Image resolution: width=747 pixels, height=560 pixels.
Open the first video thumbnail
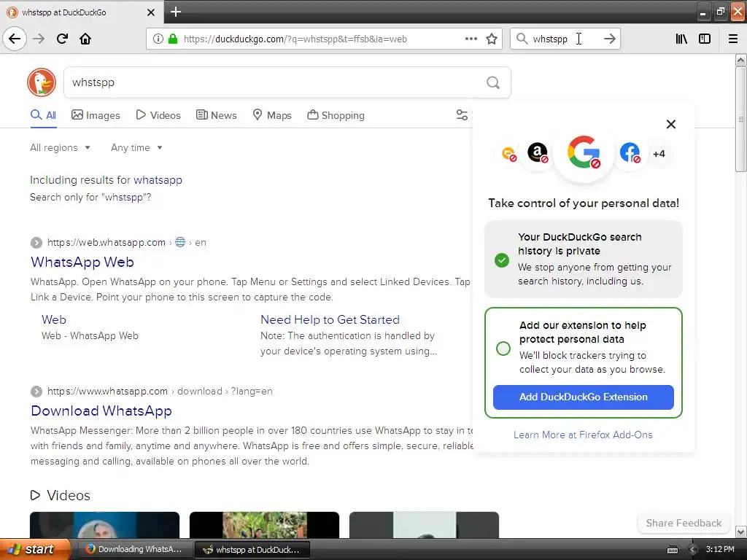tap(105, 525)
